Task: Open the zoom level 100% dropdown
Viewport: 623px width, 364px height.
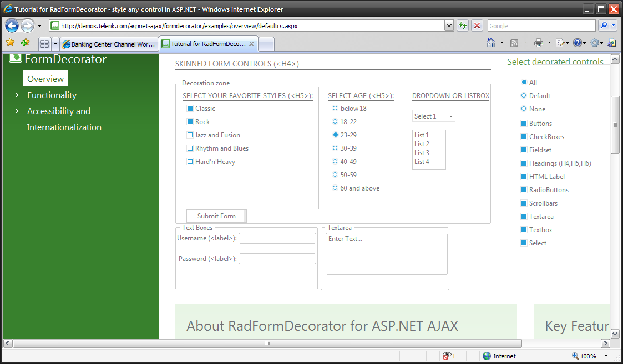Action: (606, 356)
